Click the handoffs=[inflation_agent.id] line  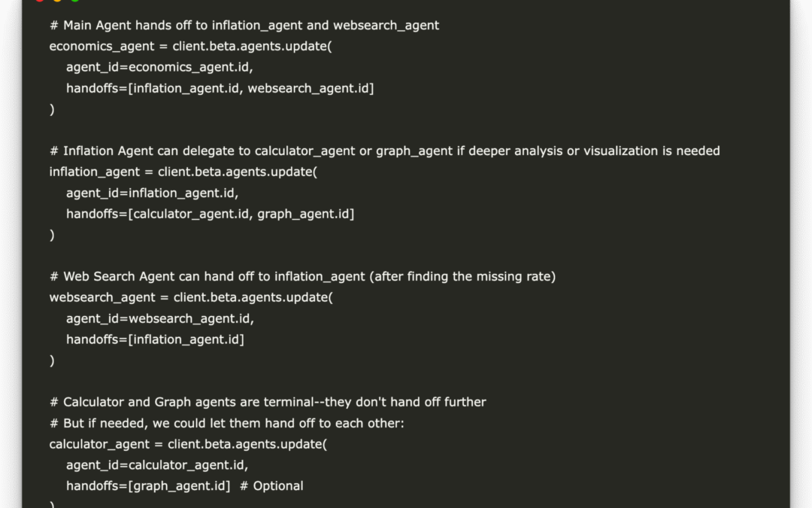pyautogui.click(x=155, y=339)
